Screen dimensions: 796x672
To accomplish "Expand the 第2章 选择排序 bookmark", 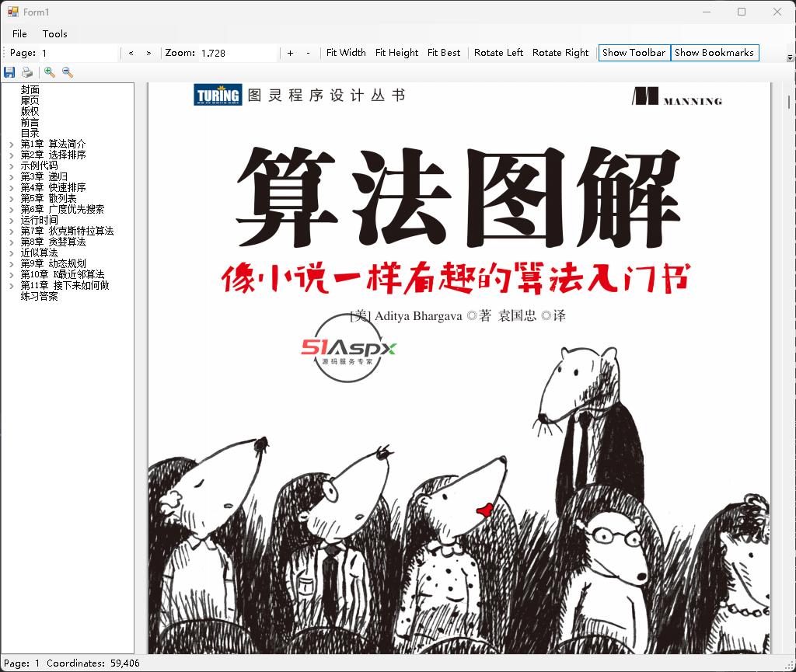I will tap(11, 155).
